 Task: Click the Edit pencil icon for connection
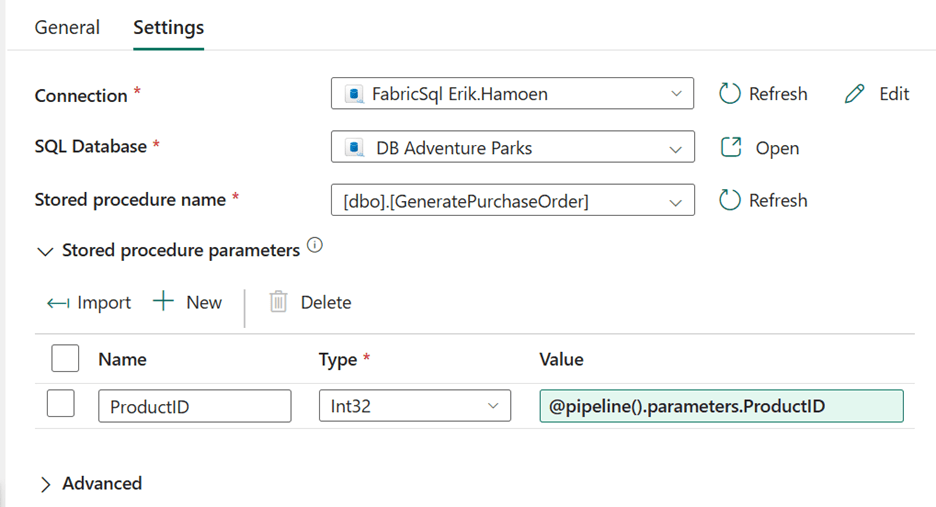pyautogui.click(x=854, y=94)
